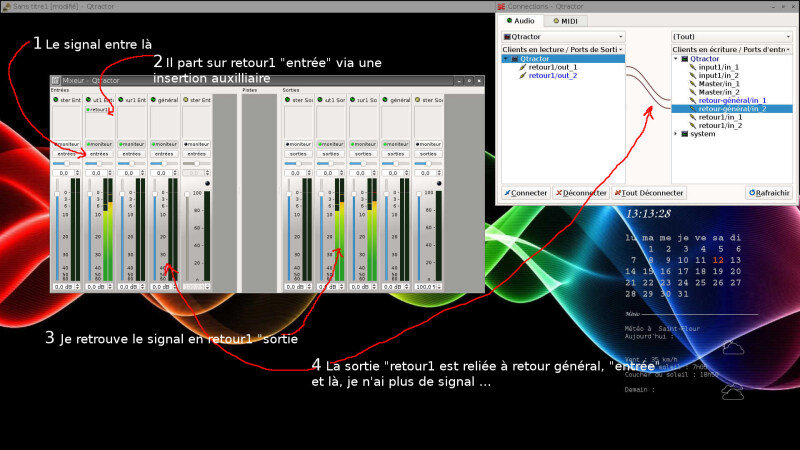Click green LED on 'ut1 So' output strip
800x450 pixels.
click(x=320, y=100)
